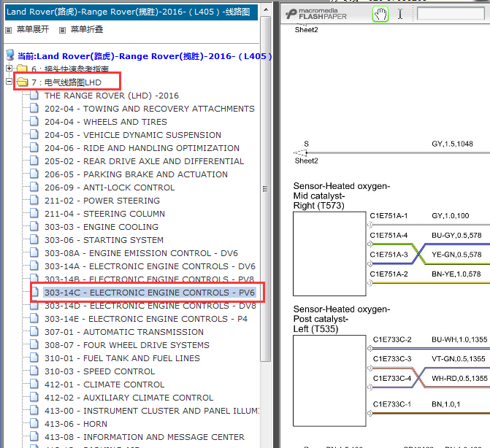This screenshot has height=448, width=490.
Task: Click the Macromedia FlashPaper logo
Action: pyautogui.click(x=316, y=14)
